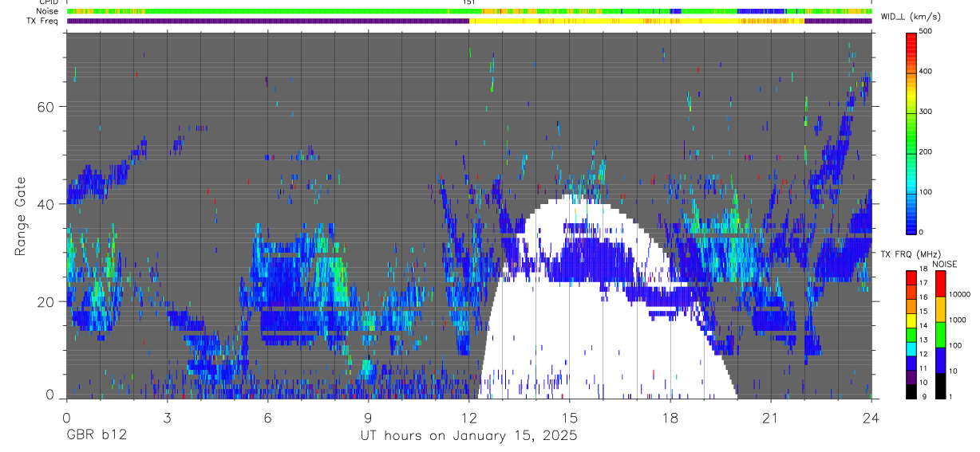
Task: Click the Noise color strip above the plot
Action: pyautogui.click(x=469, y=11)
